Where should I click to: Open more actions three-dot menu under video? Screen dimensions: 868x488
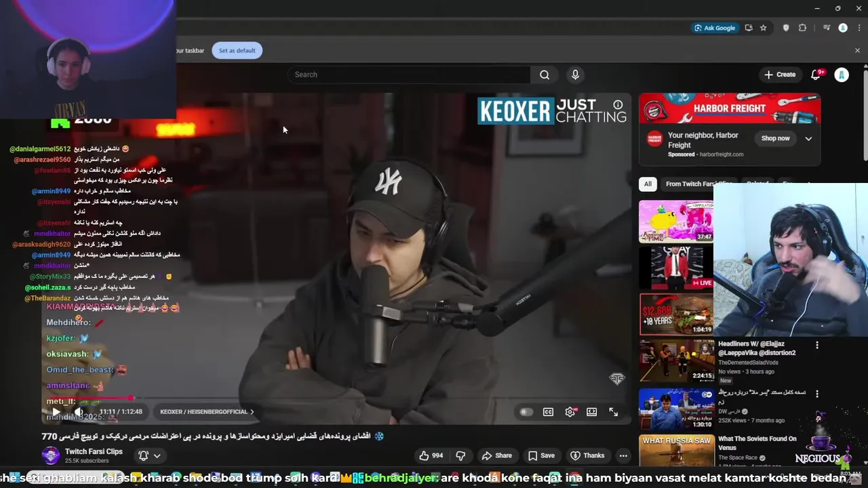623,455
